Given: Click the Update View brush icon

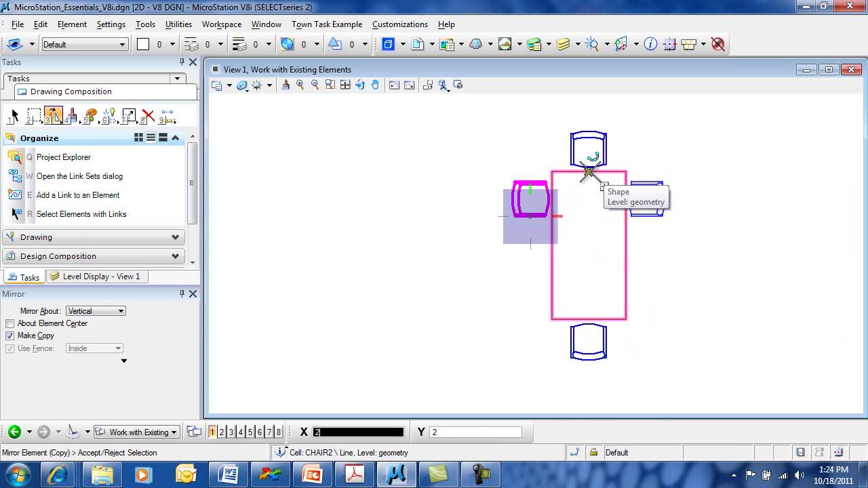Looking at the screenshot, I should point(285,85).
